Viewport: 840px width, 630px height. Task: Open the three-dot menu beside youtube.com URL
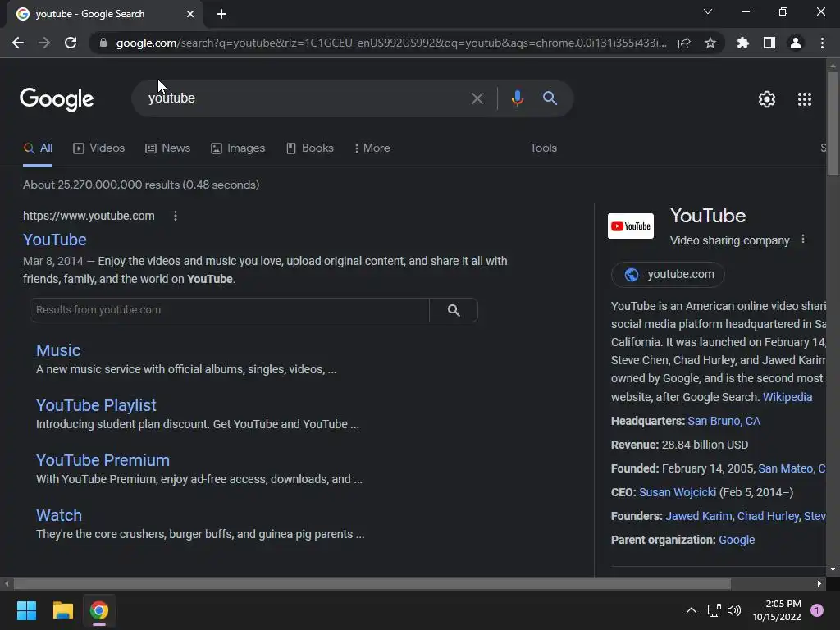176,216
